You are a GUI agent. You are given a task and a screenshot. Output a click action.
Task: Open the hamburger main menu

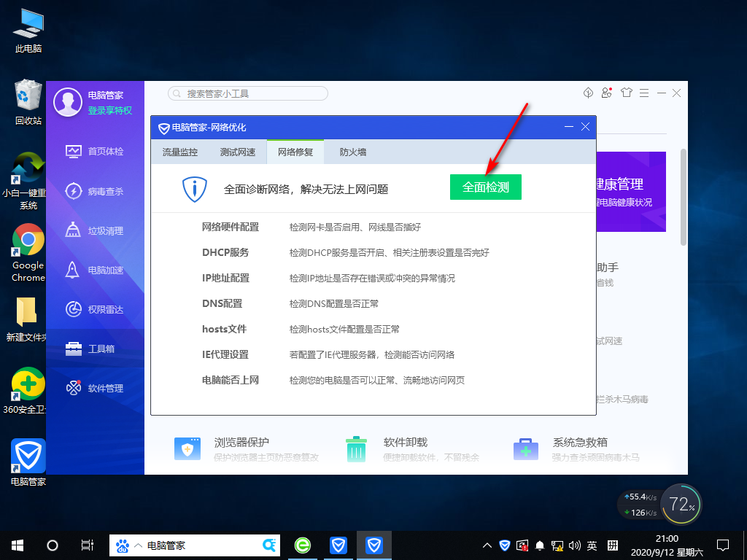pyautogui.click(x=643, y=93)
